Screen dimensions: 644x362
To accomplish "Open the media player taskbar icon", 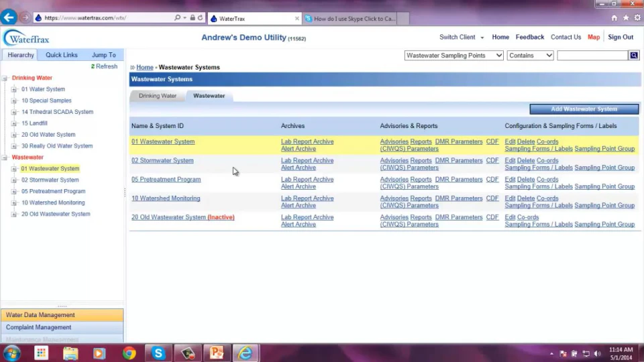I will pos(99,353).
